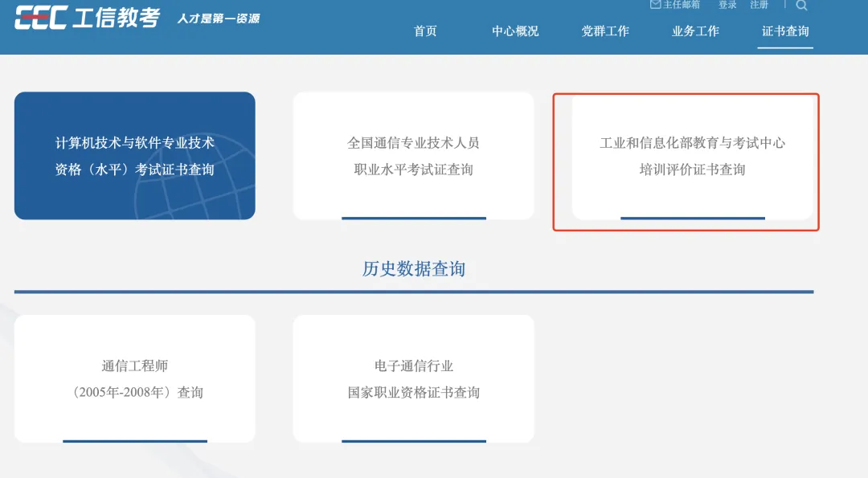Screen dimensions: 868x478
Task: Select the 首页 navigation menu item
Action: pos(424,31)
